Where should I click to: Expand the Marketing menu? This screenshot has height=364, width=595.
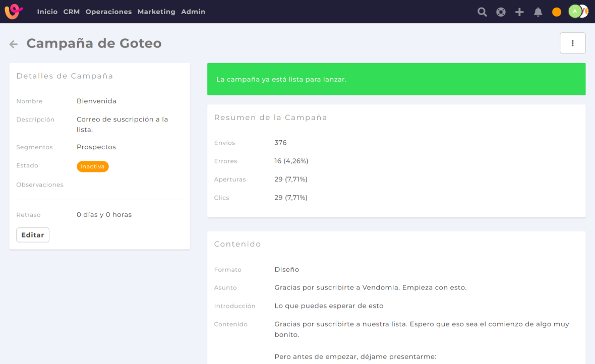[156, 12]
